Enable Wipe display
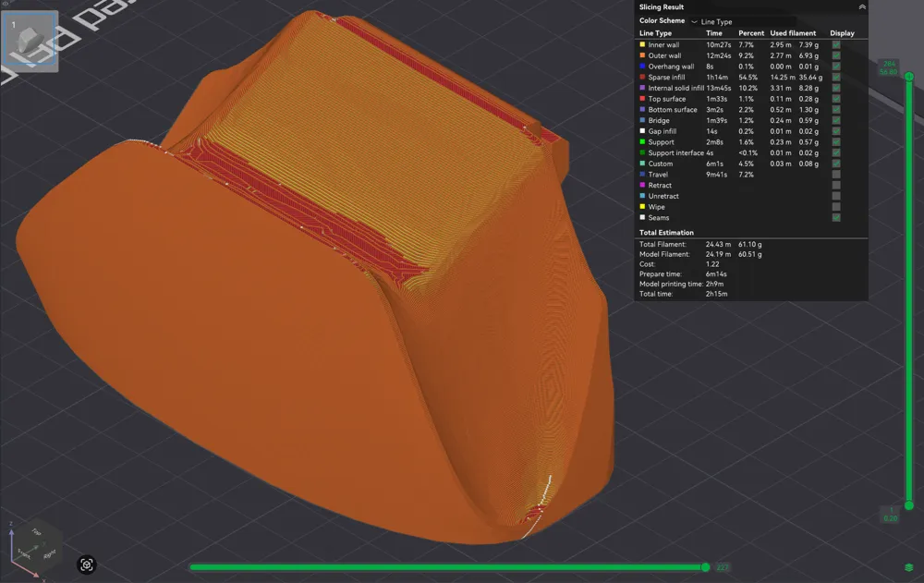The height and width of the screenshot is (583, 924). [837, 207]
